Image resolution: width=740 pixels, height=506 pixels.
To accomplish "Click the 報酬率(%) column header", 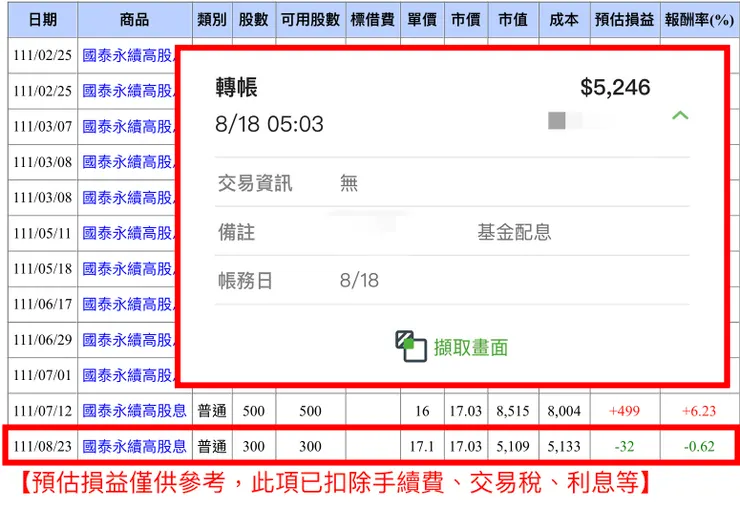I will pos(699,20).
